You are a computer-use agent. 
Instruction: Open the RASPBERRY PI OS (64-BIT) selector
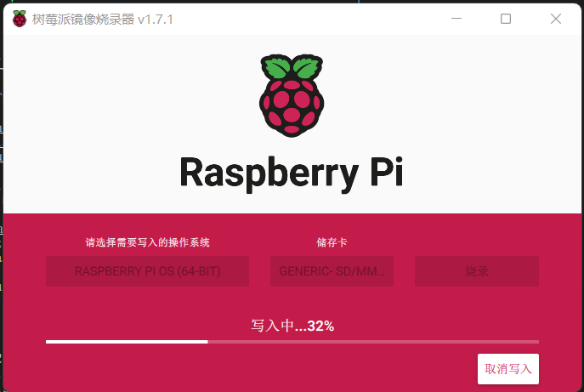148,271
